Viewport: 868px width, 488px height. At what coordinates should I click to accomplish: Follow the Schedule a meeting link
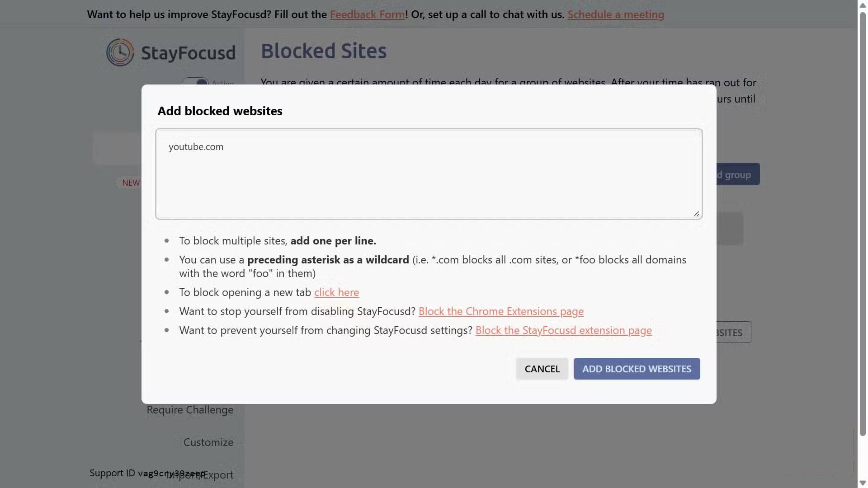(615, 14)
